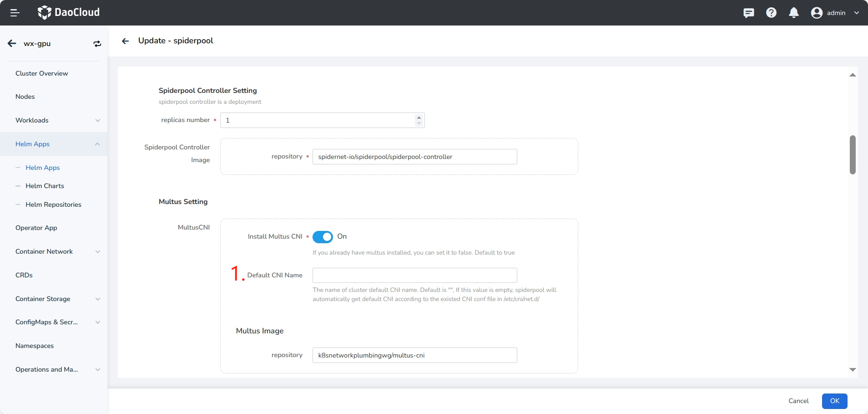
Task: Click the form's vertical scrollbar thumb
Action: click(x=853, y=155)
